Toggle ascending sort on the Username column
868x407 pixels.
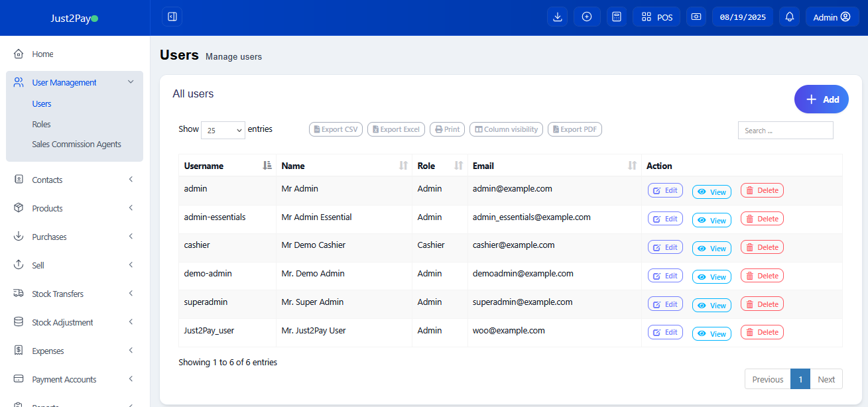click(268, 165)
